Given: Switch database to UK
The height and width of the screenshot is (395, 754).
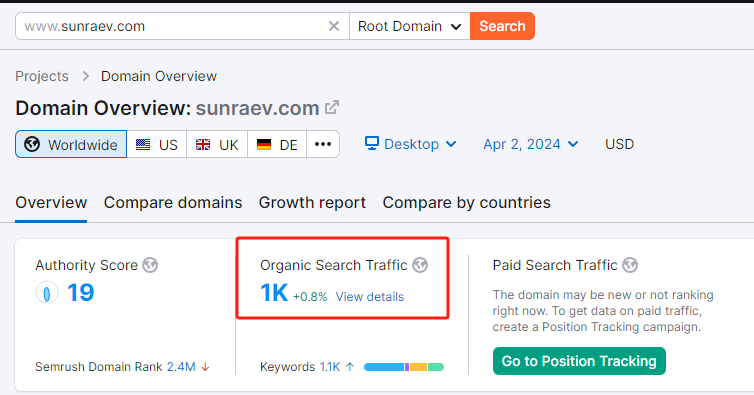Looking at the screenshot, I should point(217,144).
